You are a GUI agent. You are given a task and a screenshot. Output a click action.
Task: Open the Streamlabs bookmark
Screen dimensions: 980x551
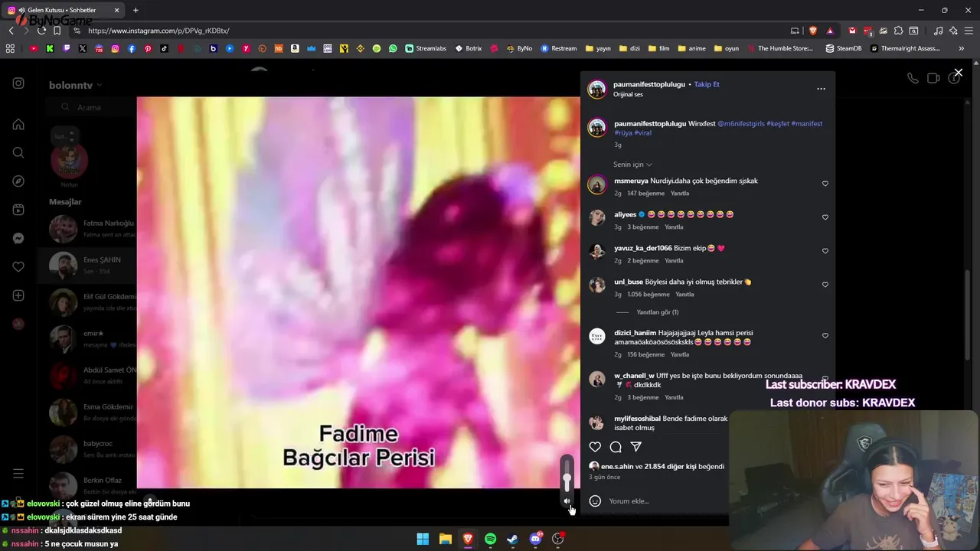(x=425, y=48)
